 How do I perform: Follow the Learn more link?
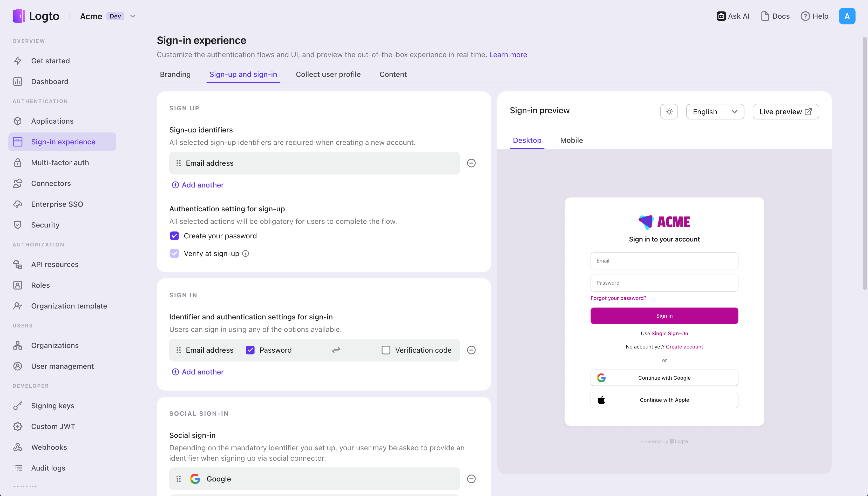(x=508, y=55)
